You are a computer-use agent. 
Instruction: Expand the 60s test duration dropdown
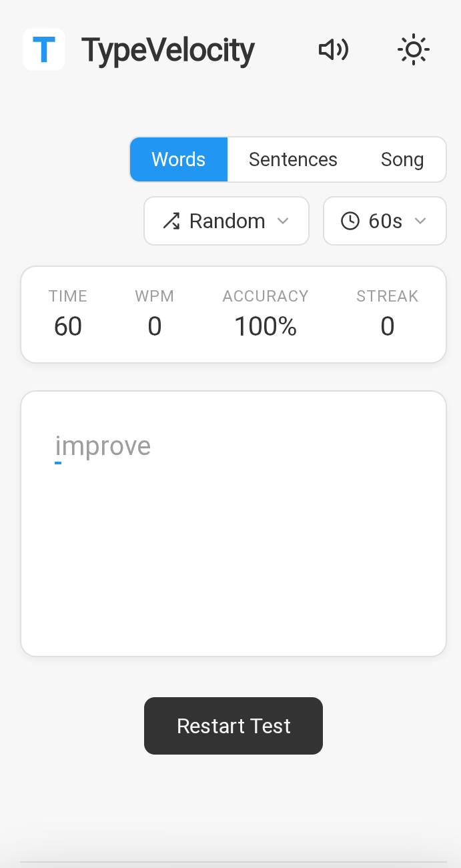click(x=384, y=220)
